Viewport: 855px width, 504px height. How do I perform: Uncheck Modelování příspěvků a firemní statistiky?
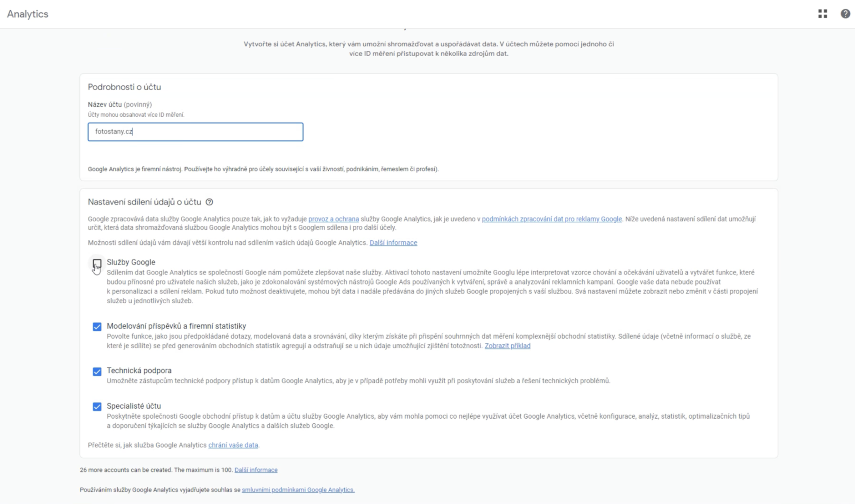[97, 327]
